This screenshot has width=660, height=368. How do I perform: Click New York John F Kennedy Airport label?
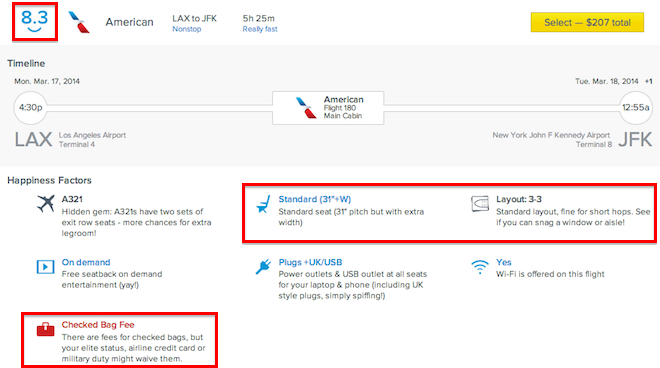[551, 135]
